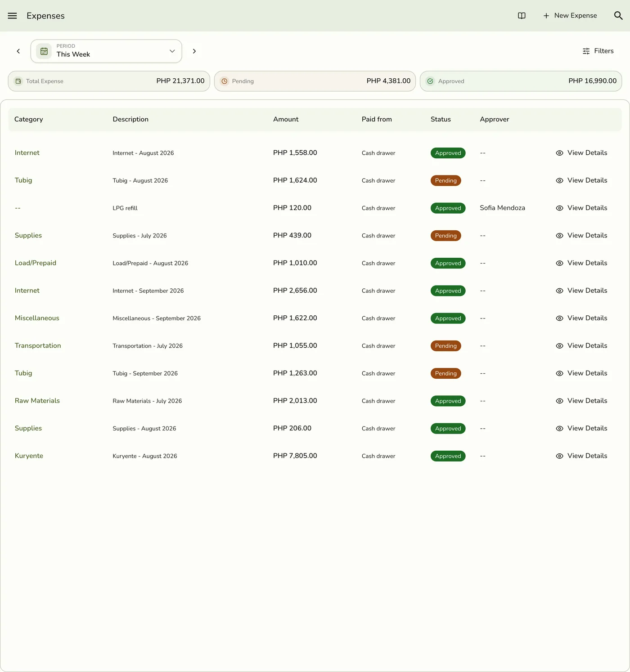This screenshot has width=630, height=672.
Task: Open the search magnifier icon
Action: (618, 16)
